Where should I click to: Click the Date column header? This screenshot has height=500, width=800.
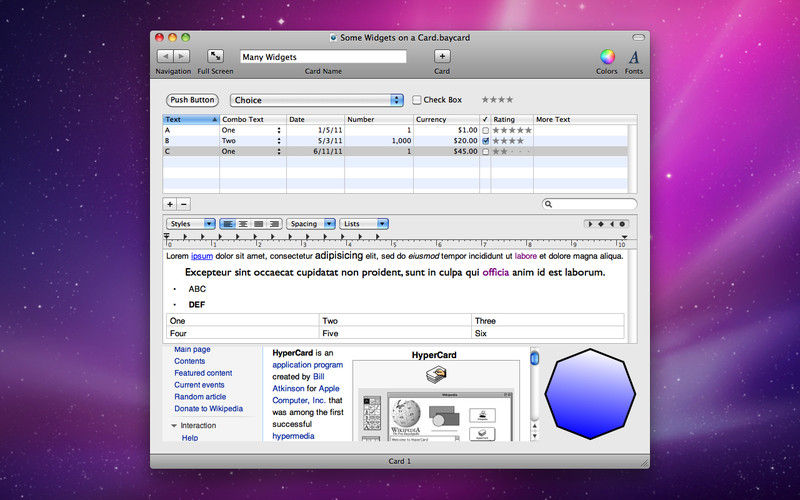click(315, 119)
